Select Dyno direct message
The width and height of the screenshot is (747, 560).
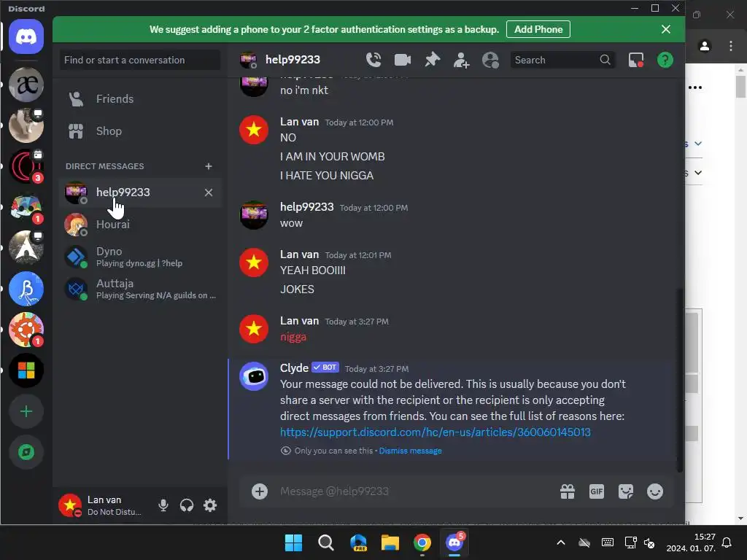pos(141,257)
